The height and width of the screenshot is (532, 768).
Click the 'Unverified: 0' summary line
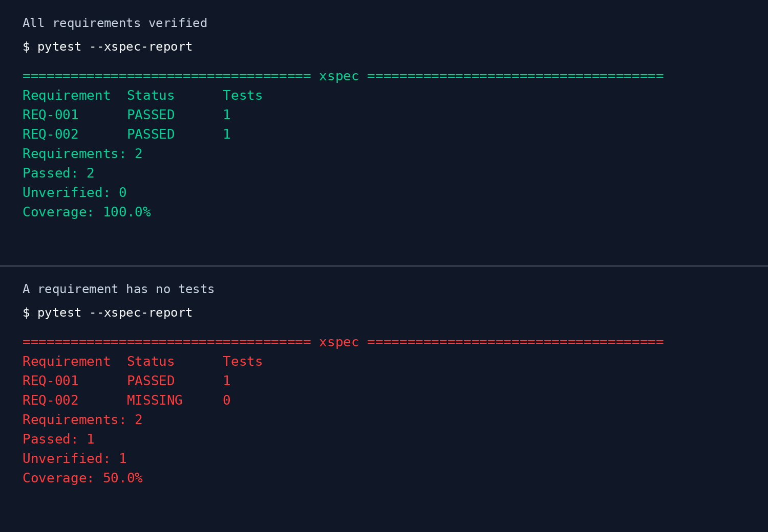(x=75, y=193)
